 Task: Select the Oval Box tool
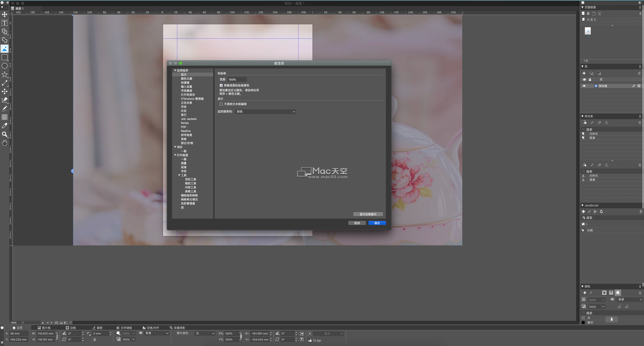point(5,66)
